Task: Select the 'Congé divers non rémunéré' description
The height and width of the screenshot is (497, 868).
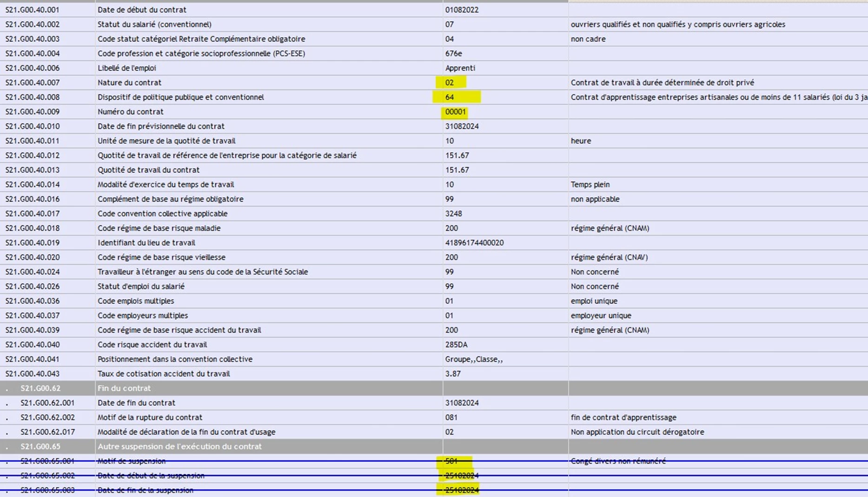Action: [x=618, y=461]
